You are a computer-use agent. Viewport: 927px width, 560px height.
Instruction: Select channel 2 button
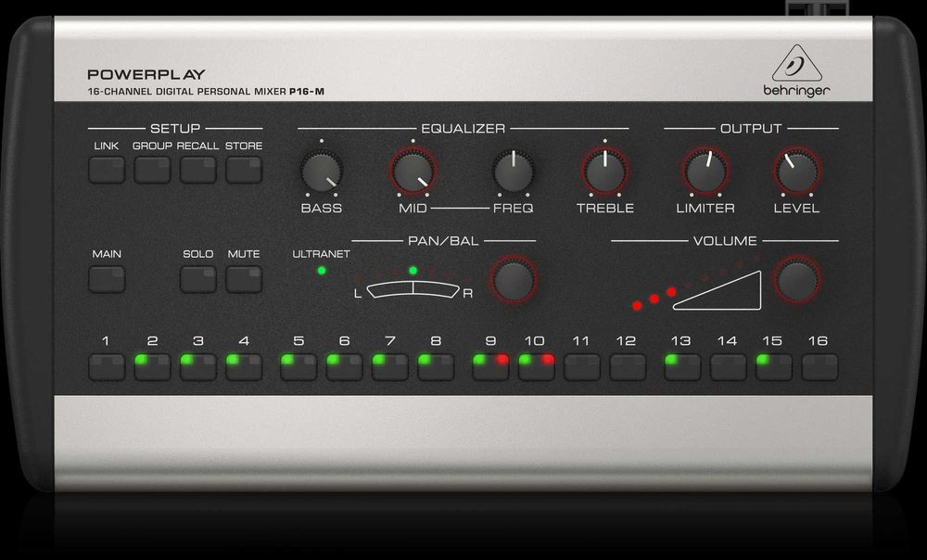click(x=152, y=367)
